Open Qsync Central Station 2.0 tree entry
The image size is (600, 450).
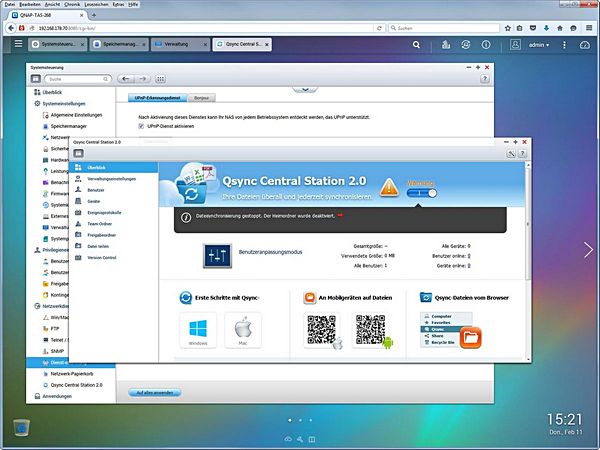click(76, 385)
